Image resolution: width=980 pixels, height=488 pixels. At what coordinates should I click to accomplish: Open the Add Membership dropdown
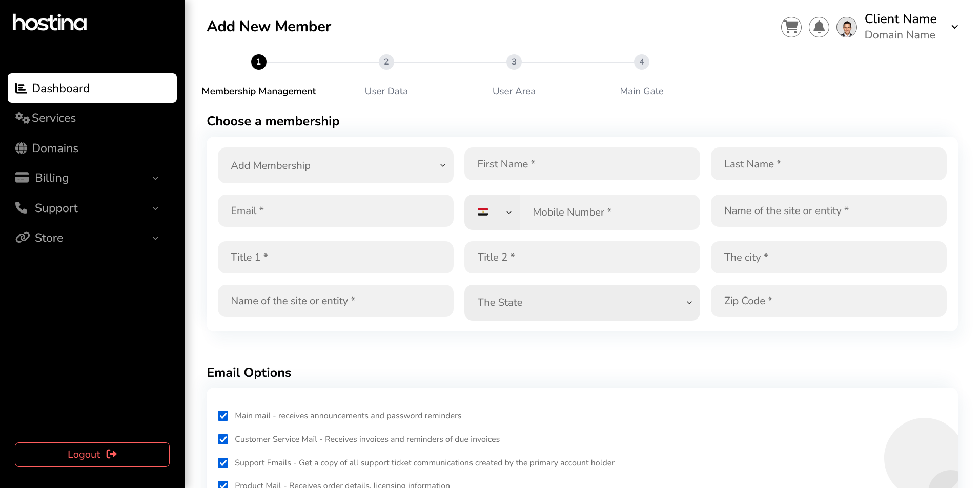click(x=335, y=165)
